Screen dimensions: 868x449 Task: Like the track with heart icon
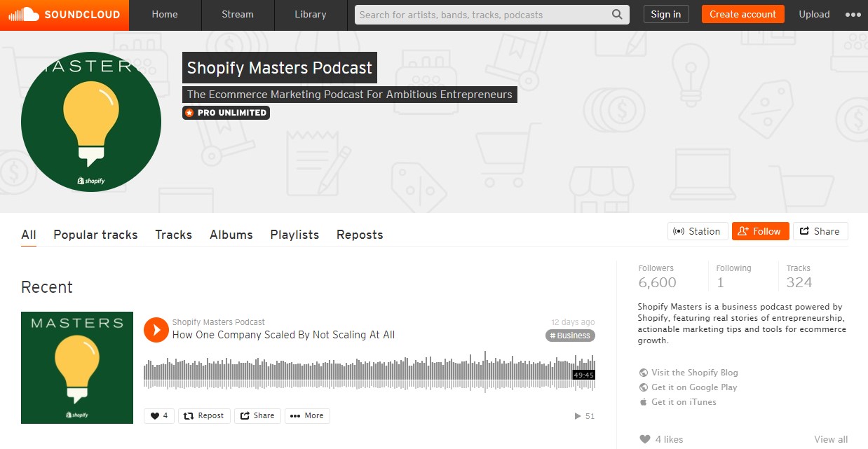pos(159,416)
